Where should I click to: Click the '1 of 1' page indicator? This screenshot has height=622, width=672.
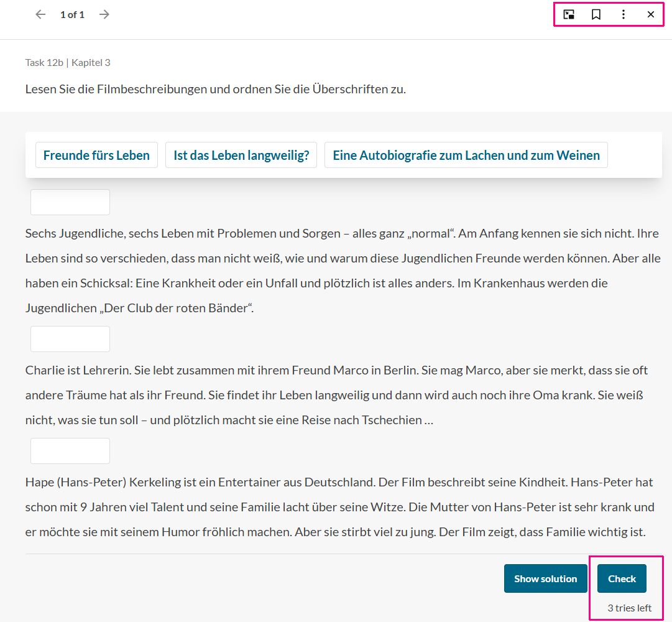coord(72,14)
